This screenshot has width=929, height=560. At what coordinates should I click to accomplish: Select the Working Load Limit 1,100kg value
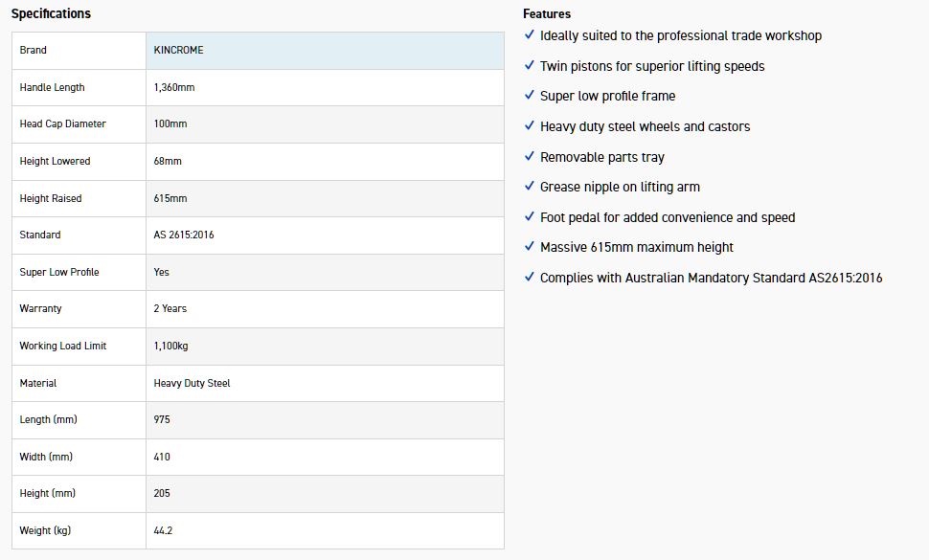click(x=170, y=346)
